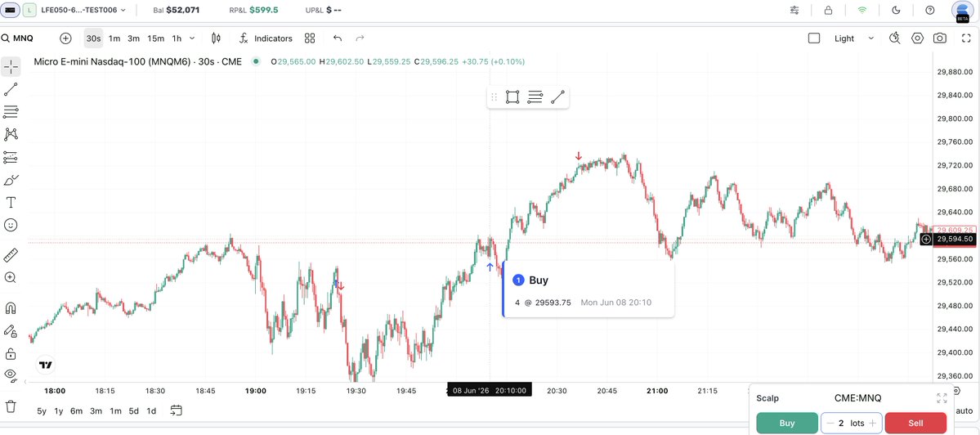The height and width of the screenshot is (435, 980).
Task: Hide all drawings with eye icon
Action: tap(11, 376)
